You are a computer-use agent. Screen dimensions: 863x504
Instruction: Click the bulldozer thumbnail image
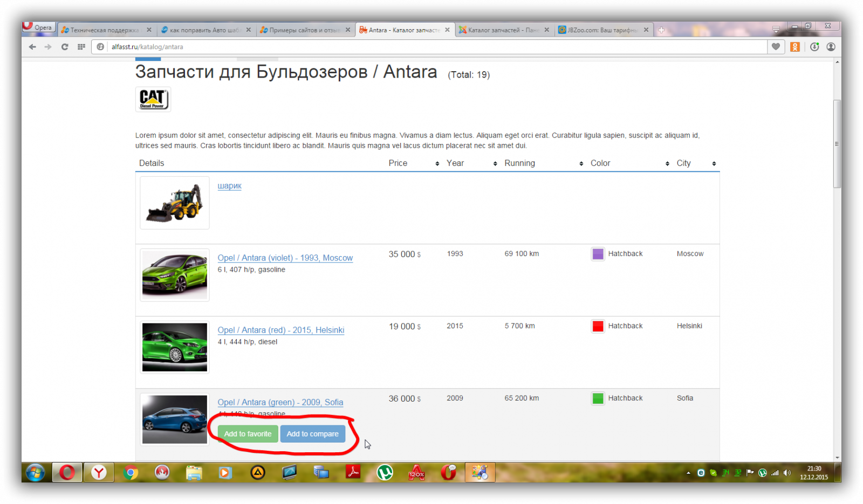click(175, 203)
